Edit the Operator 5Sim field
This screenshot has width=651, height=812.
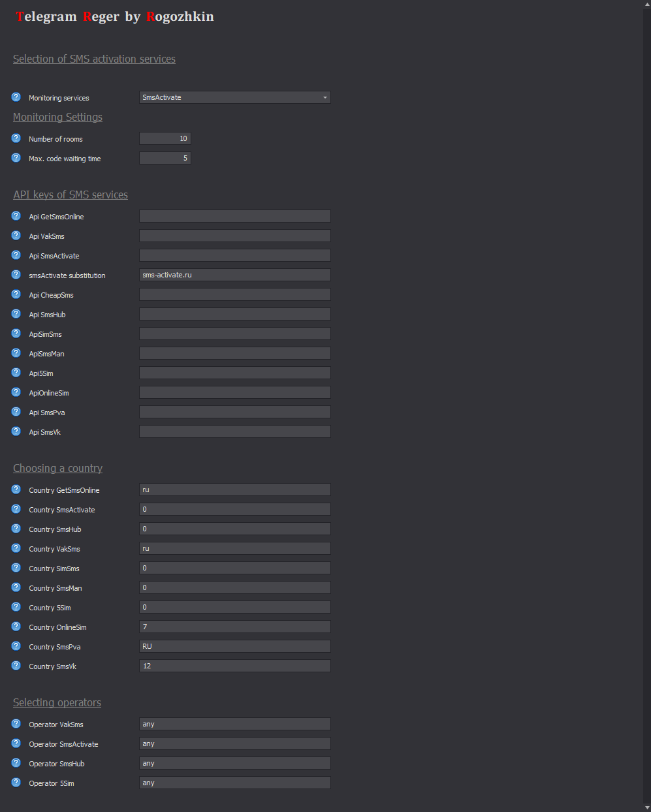point(235,783)
